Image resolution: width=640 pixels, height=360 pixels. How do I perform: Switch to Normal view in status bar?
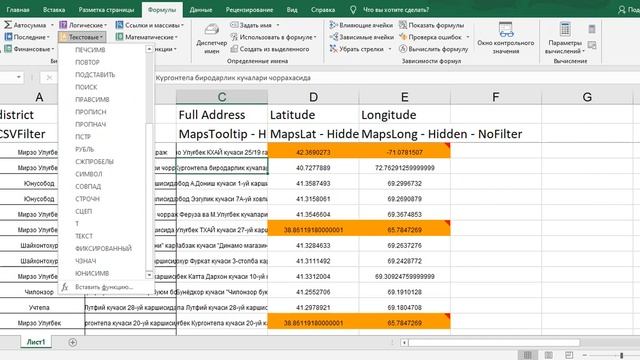(527, 355)
